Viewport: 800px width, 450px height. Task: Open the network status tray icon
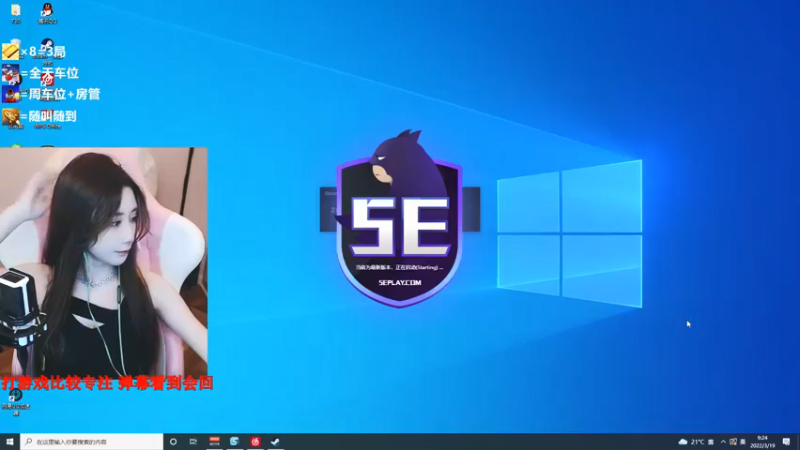(733, 442)
